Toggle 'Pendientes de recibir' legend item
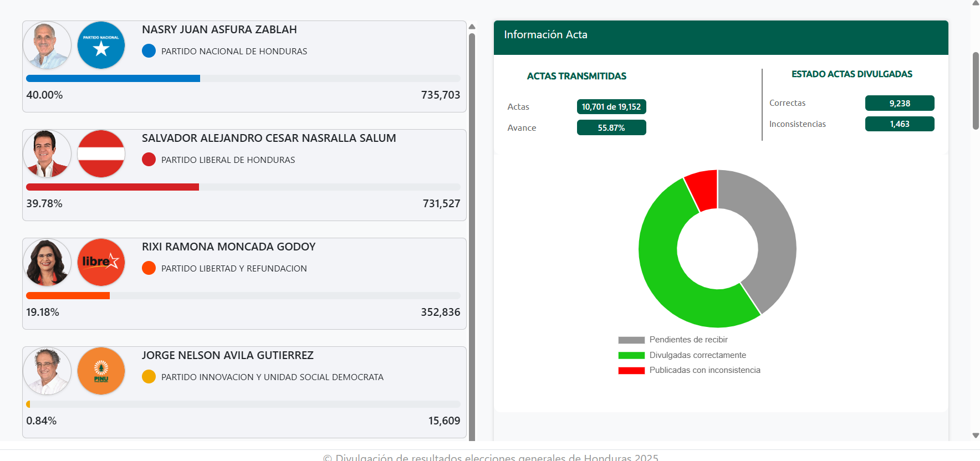The width and height of the screenshot is (980, 461). pos(688,340)
